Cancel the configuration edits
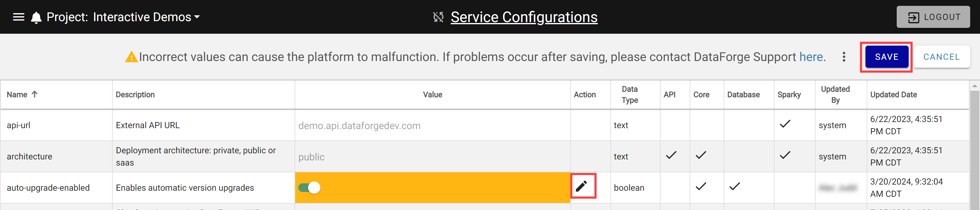This screenshot has height=210, width=980. pos(942,57)
